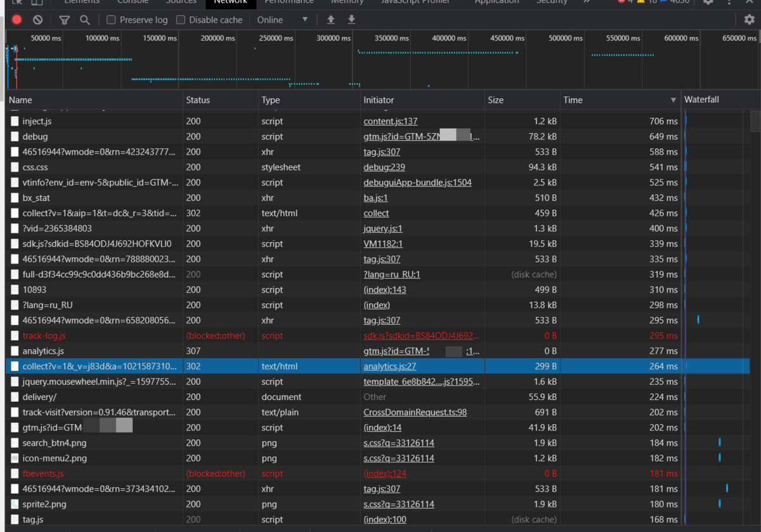Toggle the filter funnel icon

coord(64,20)
